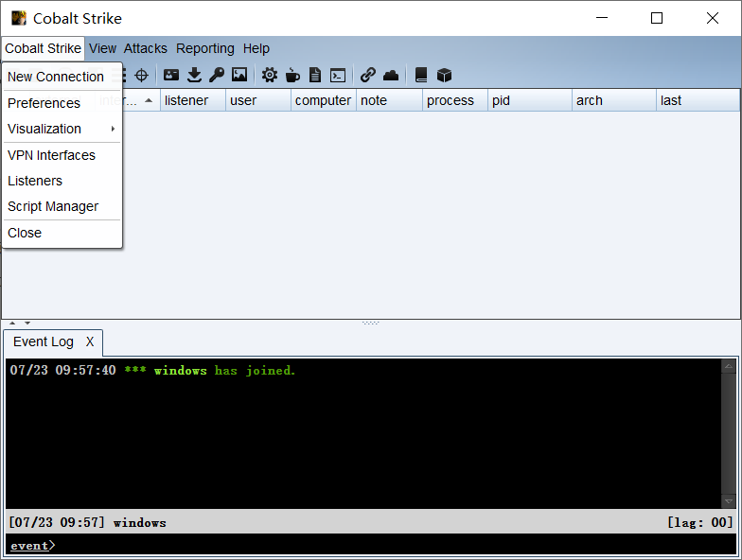Viewport: 742px width, 560px height.
Task: Open keystrokes view via key icon
Action: click(x=217, y=75)
